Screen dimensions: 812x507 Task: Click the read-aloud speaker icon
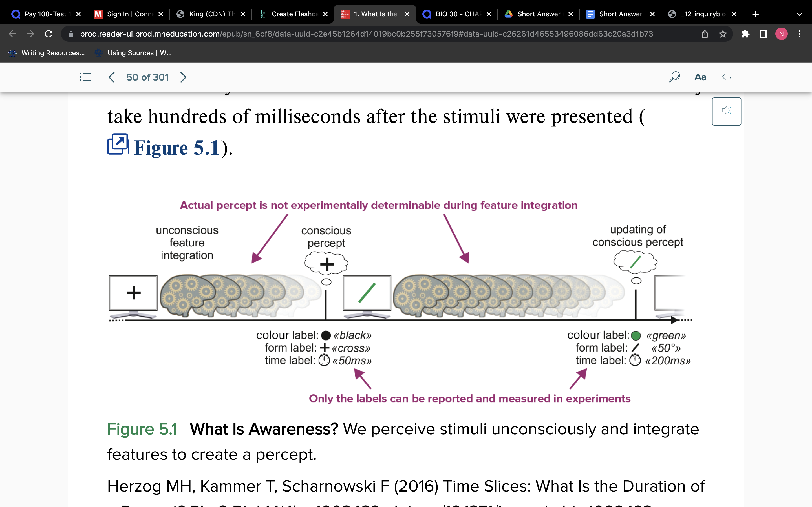pyautogui.click(x=727, y=111)
